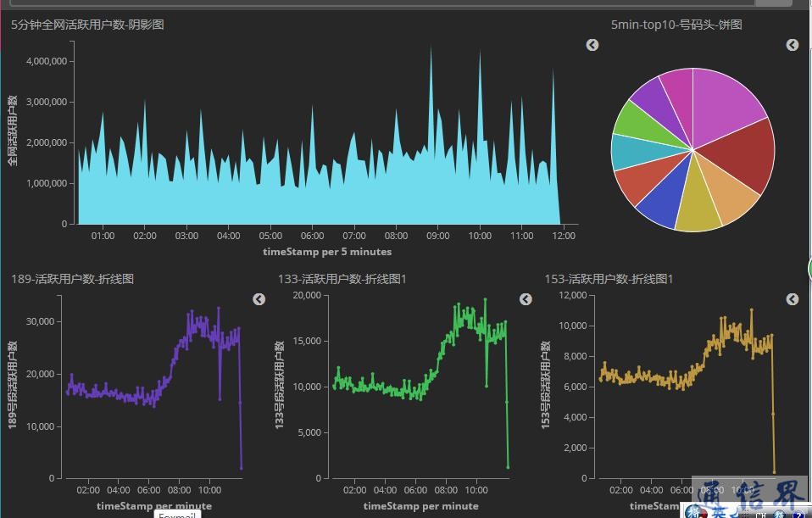812x518 pixels.
Task: Open legend arrow on the 133 line chart
Action: tap(526, 299)
